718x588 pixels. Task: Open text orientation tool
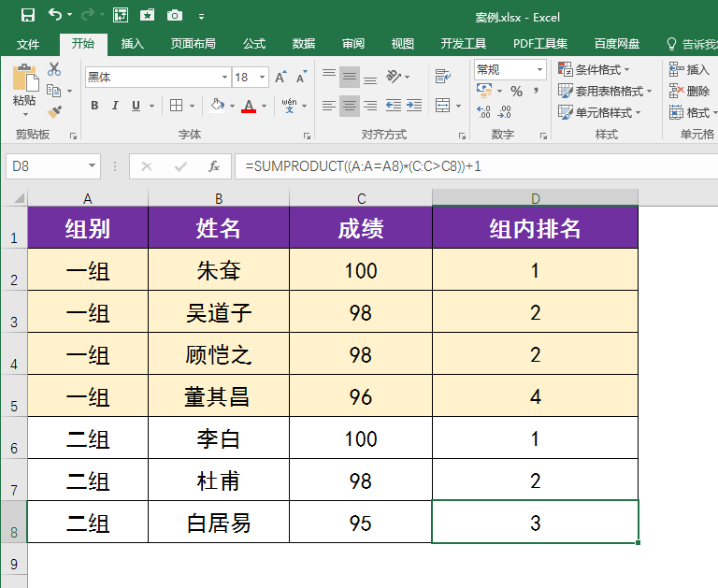[394, 77]
